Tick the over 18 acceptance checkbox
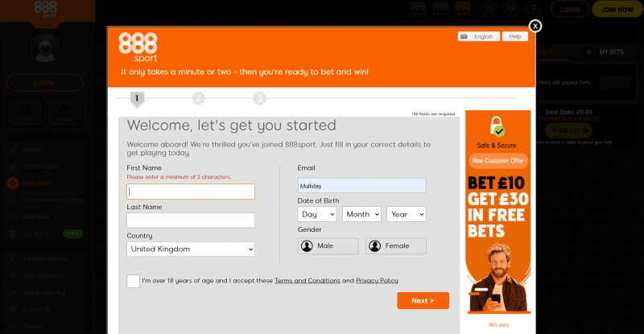 [x=133, y=281]
